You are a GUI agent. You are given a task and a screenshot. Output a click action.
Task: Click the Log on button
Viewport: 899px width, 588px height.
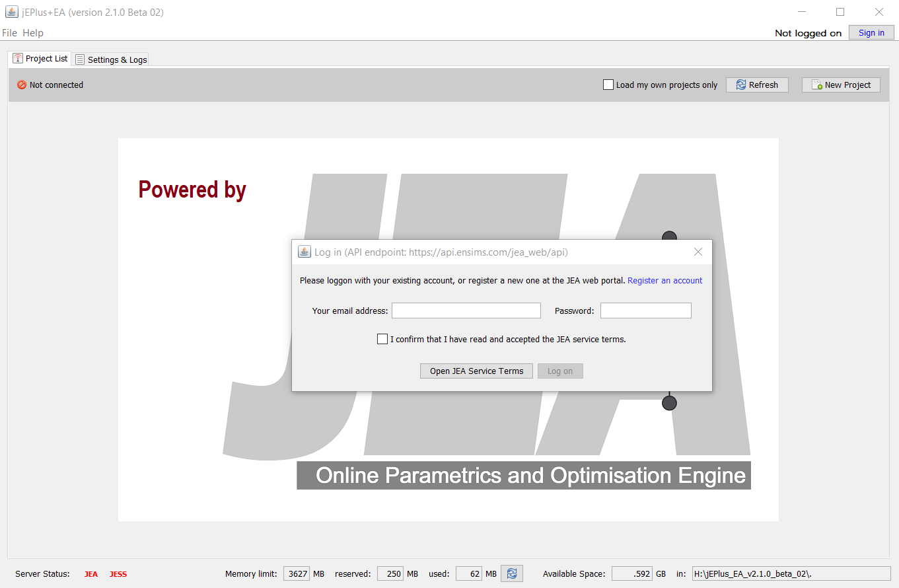coord(560,371)
